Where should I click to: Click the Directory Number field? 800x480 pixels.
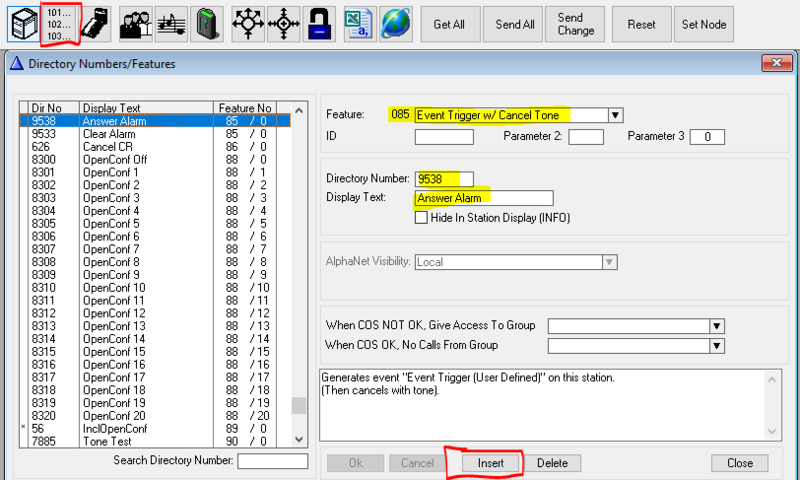pyautogui.click(x=444, y=179)
